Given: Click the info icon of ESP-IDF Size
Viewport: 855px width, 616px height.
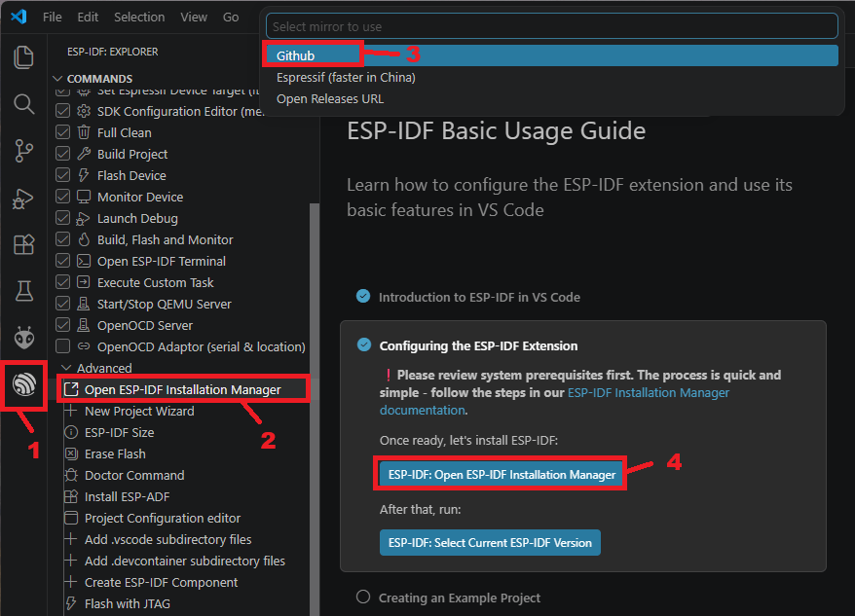Looking at the screenshot, I should pyautogui.click(x=71, y=432).
